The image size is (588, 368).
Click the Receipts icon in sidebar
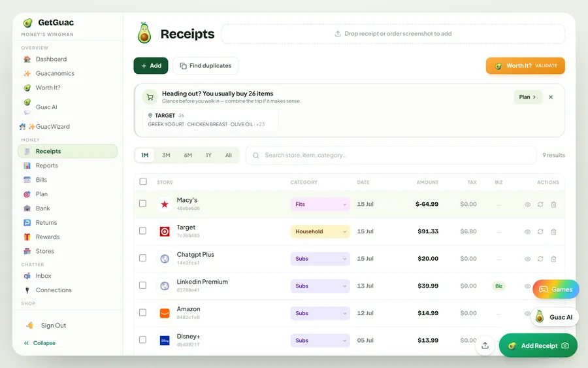(x=27, y=151)
